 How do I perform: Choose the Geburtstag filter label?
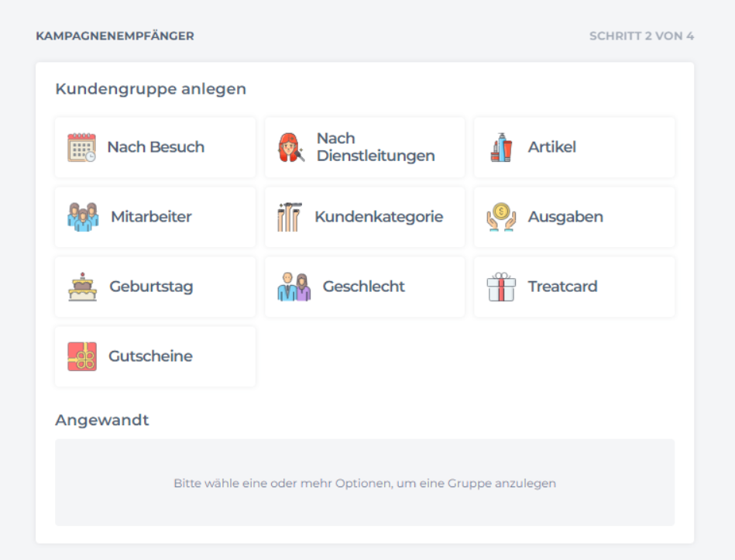tap(151, 287)
